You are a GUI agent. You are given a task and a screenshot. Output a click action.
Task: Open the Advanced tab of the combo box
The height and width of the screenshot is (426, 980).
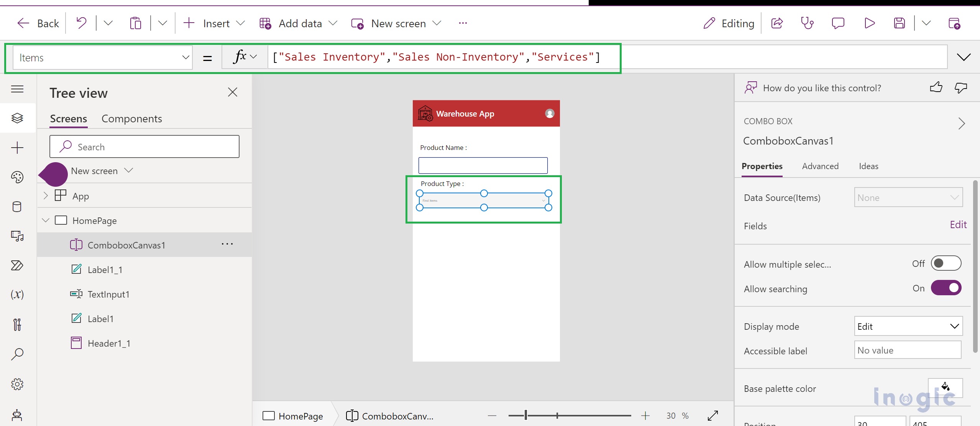click(820, 166)
